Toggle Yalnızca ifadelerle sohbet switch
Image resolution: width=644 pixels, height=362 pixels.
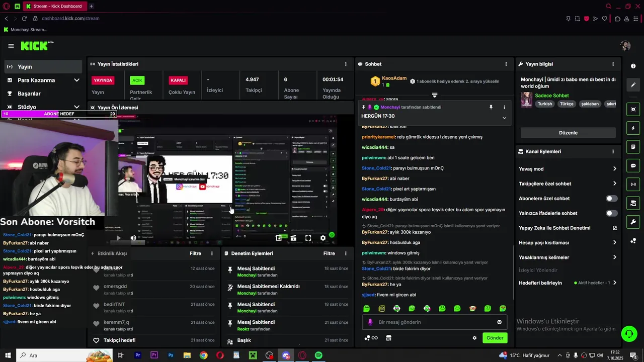611,213
